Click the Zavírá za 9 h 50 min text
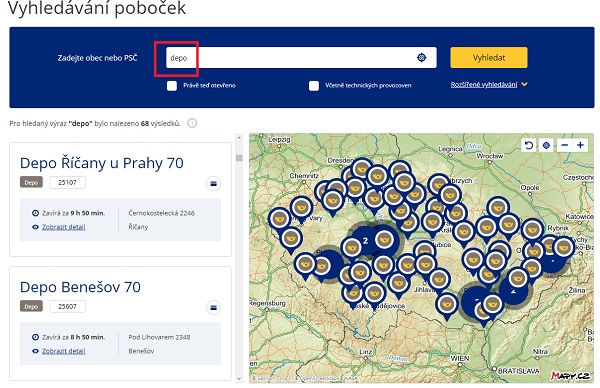This screenshot has width=600, height=388. tap(73, 213)
